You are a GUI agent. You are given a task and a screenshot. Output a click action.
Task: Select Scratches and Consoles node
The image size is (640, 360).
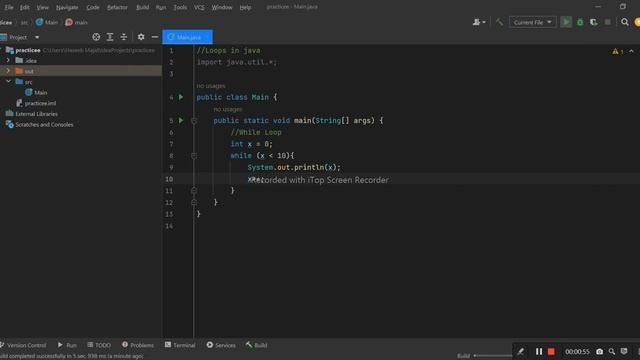pos(40,124)
